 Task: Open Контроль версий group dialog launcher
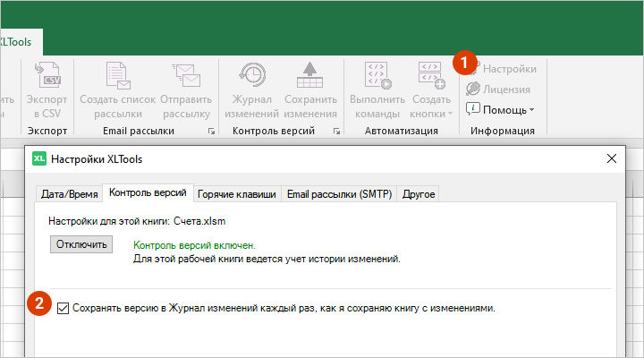coord(336,131)
